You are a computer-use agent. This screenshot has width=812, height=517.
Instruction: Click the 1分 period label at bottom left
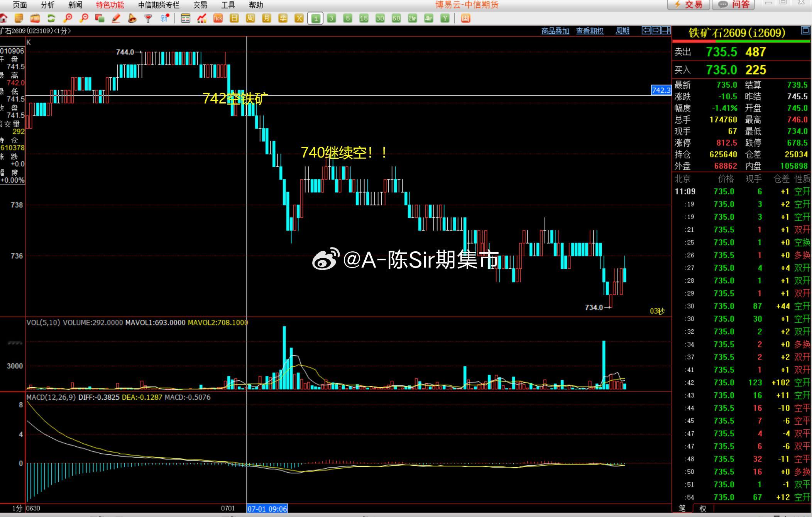tap(17, 508)
